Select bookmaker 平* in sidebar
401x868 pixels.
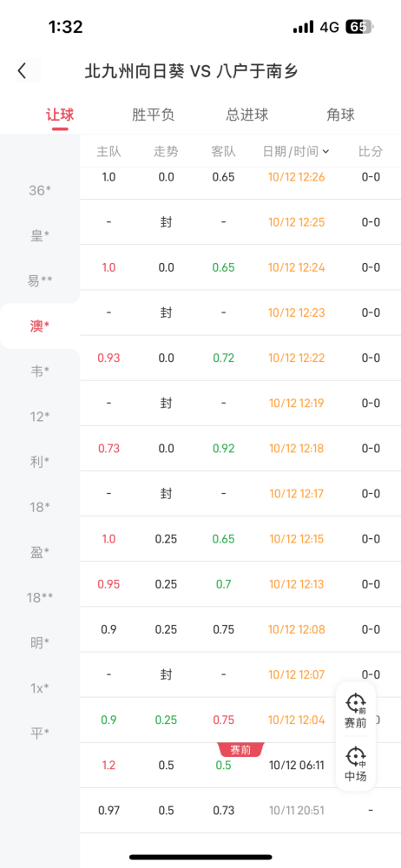[x=40, y=733]
